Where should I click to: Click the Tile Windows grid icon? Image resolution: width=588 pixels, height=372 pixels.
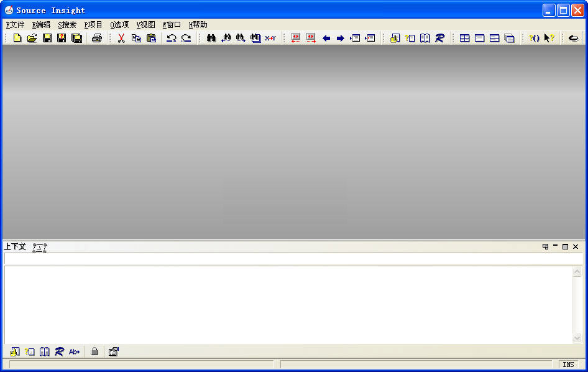[x=464, y=39]
